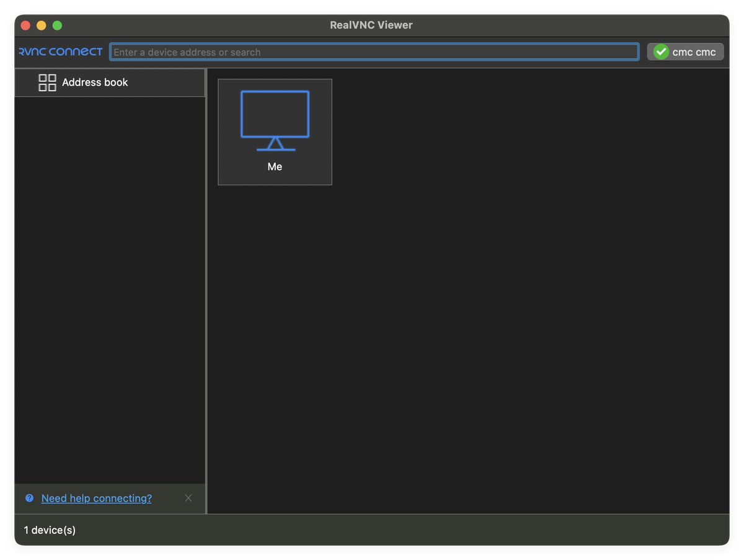Select Address book in the sidebar

110,82
